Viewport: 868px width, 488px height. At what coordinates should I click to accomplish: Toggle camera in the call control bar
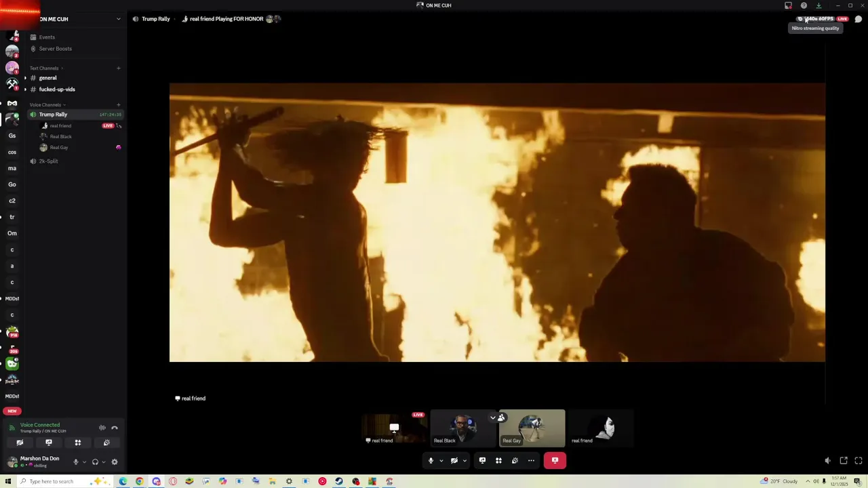point(454,461)
